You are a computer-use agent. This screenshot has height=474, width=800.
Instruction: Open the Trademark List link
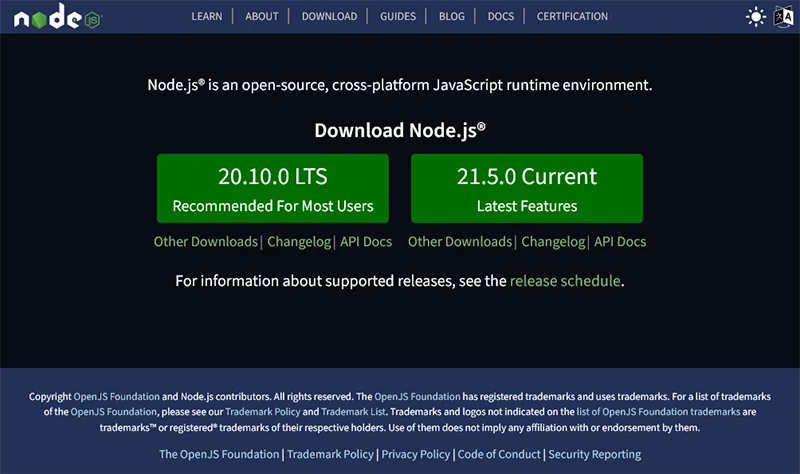(x=353, y=412)
